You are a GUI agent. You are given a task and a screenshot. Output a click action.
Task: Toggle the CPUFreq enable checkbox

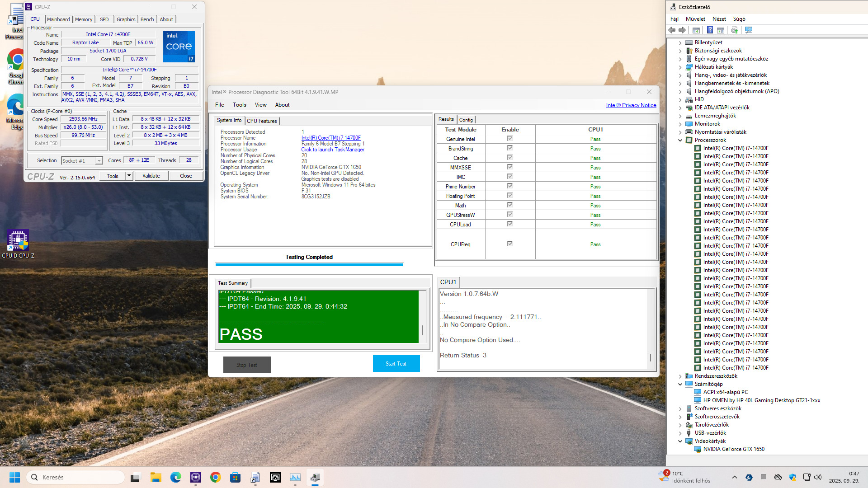[509, 244]
